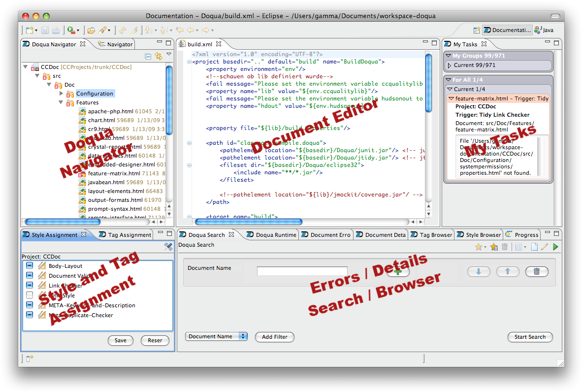Image resolution: width=582 pixels, height=392 pixels.
Task: Click the Add Filter button
Action: pos(274,337)
